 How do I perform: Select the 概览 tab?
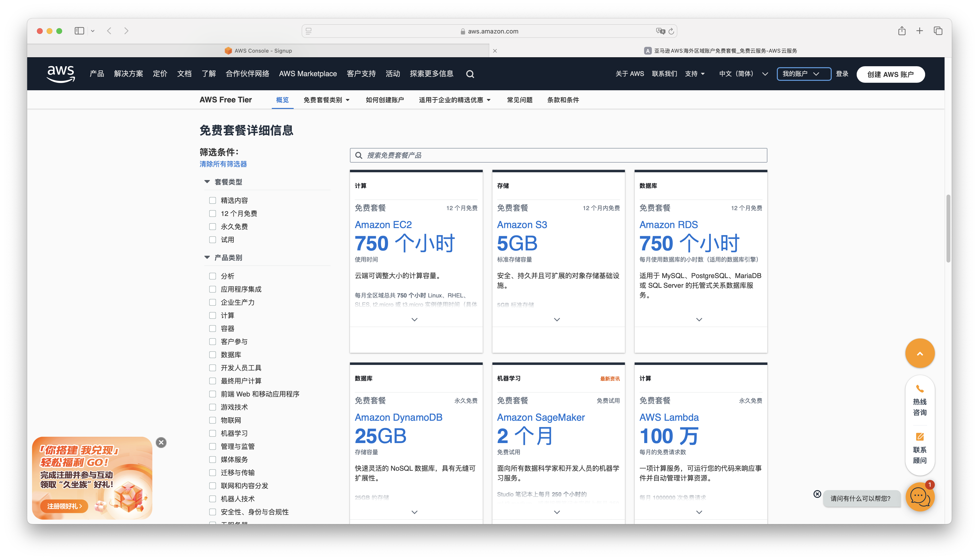coord(282,100)
